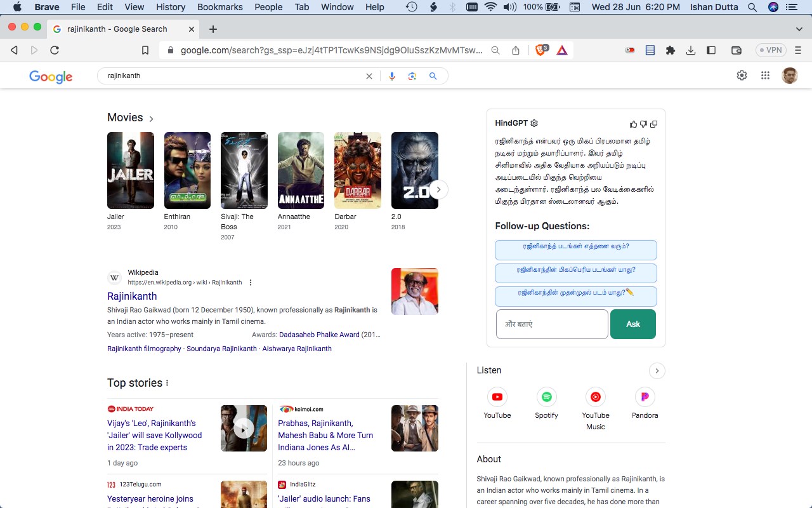Give HindGPT answer a thumbs down
The height and width of the screenshot is (508, 812).
643,124
